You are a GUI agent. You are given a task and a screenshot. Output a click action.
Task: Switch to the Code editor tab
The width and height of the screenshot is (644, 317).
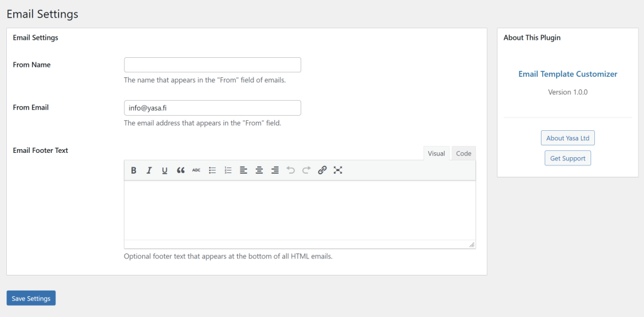point(464,153)
